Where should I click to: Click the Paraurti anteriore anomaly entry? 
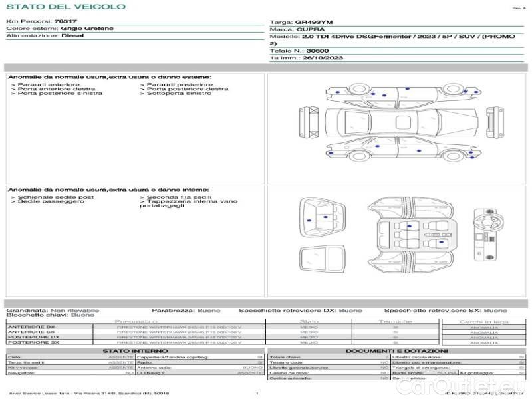[48, 84]
